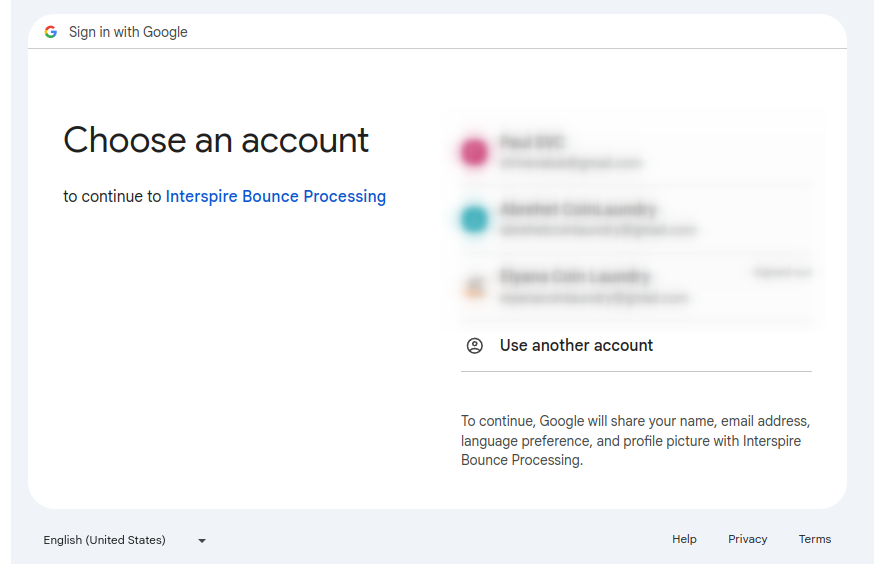874x564 pixels.
Task: Open the Privacy link
Action: [747, 539]
